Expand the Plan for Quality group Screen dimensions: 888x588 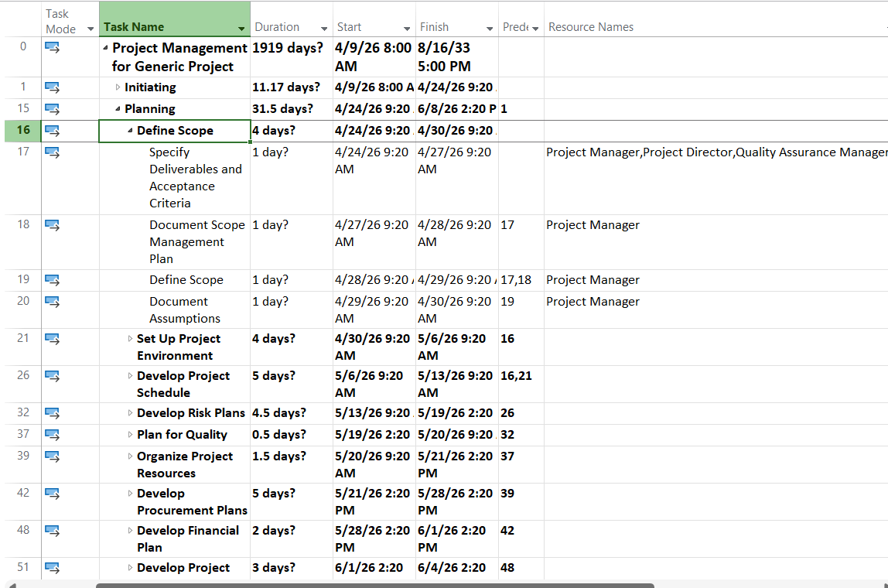tap(131, 435)
